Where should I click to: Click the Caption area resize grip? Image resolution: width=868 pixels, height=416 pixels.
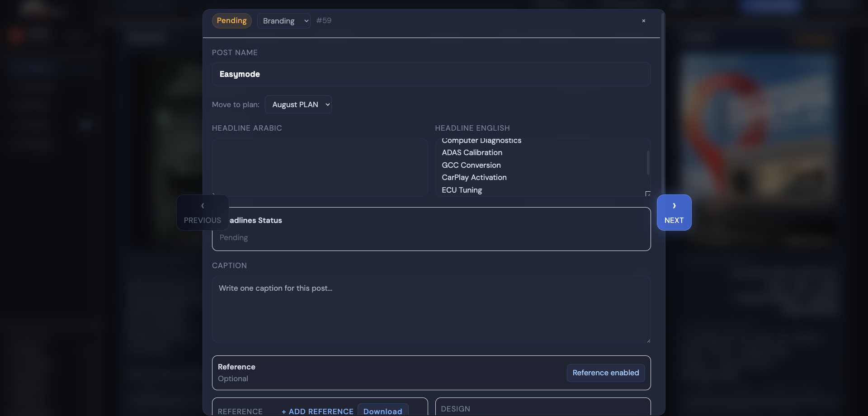point(648,340)
